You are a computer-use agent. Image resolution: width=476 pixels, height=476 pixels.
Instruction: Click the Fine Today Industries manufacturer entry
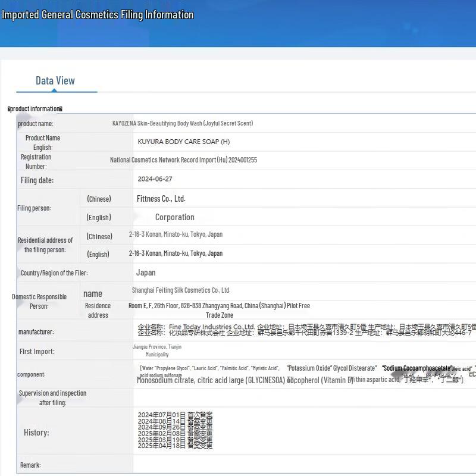point(196,327)
